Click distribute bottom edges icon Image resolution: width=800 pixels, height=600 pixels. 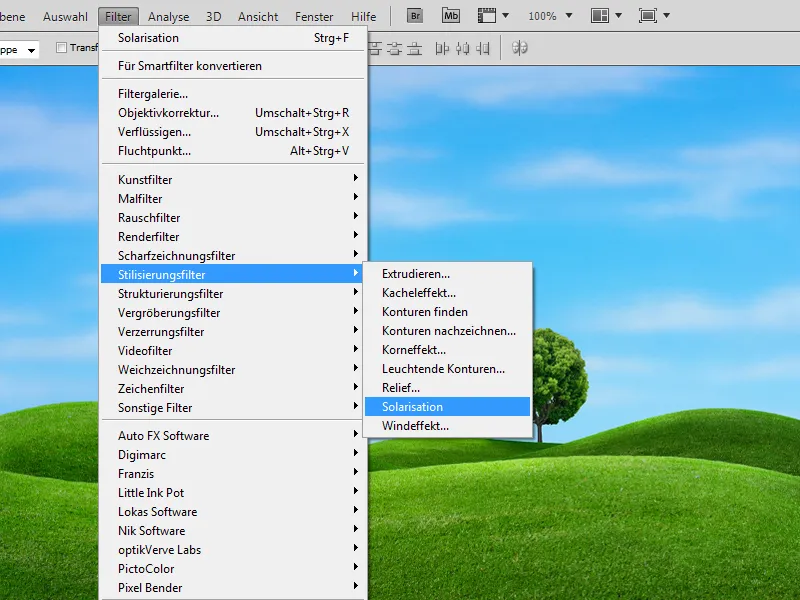coord(414,48)
